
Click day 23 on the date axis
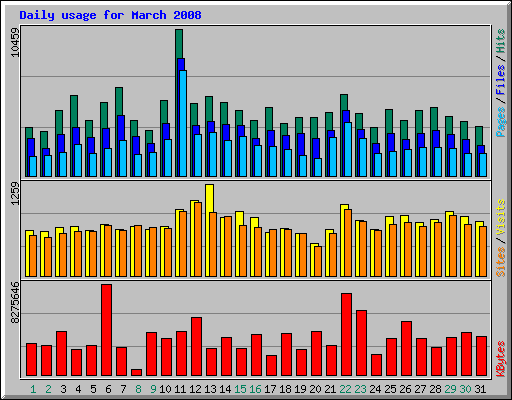click(x=360, y=389)
